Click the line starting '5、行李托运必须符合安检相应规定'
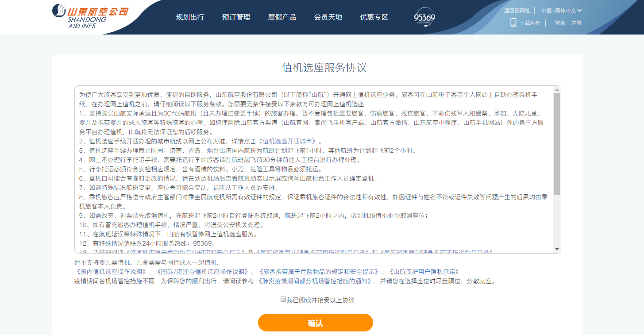 pyautogui.click(x=201, y=169)
